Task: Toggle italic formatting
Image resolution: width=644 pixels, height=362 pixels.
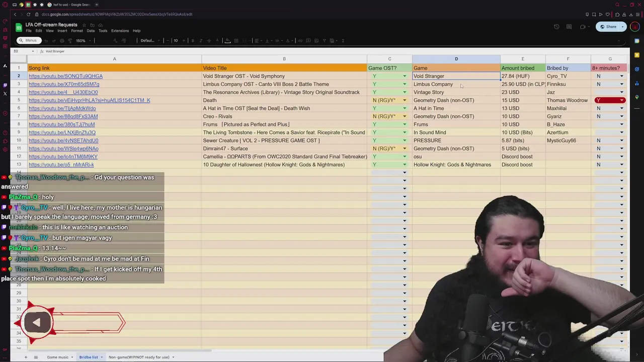Action: click(201, 40)
